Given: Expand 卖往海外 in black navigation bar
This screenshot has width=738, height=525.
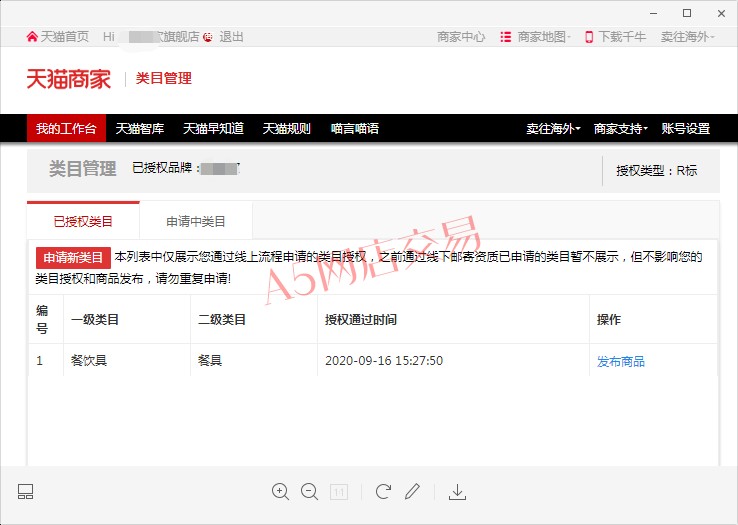Looking at the screenshot, I should pyautogui.click(x=554, y=128).
